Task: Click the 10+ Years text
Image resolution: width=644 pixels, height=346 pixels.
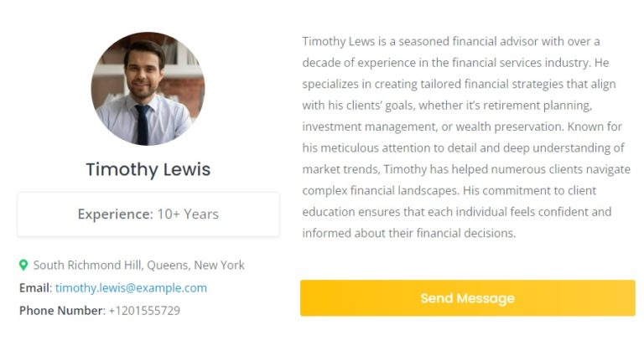Action: [x=188, y=214]
